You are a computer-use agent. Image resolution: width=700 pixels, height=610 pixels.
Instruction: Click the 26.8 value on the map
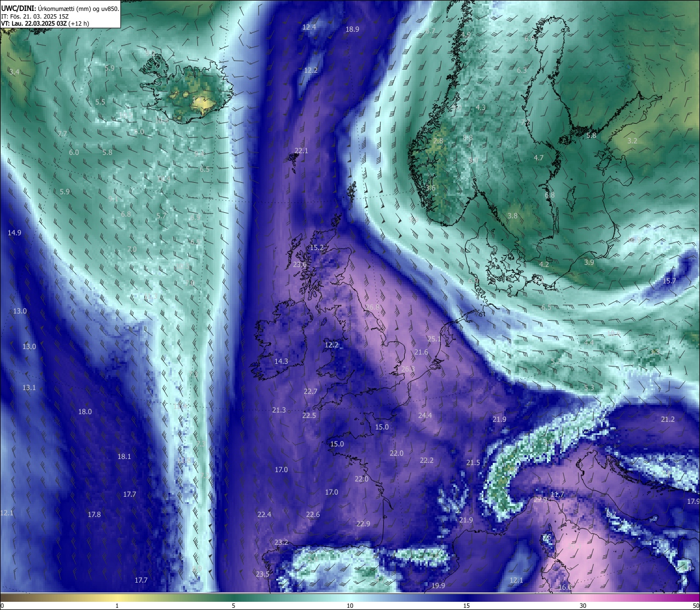pos(372,307)
